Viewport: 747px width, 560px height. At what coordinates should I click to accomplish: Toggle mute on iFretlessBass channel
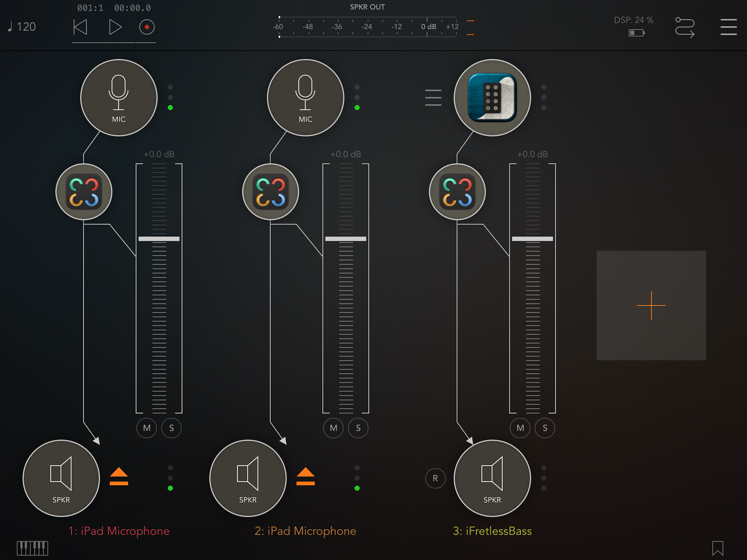click(520, 428)
